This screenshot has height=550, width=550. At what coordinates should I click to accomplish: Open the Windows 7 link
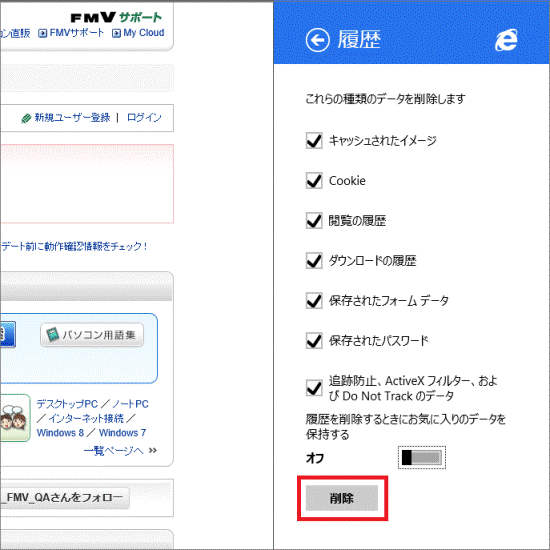tap(122, 433)
